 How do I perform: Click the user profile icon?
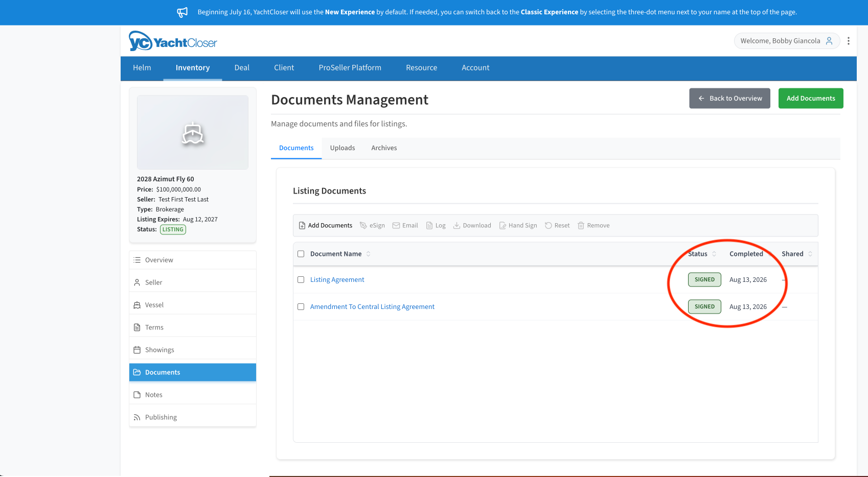coord(829,41)
